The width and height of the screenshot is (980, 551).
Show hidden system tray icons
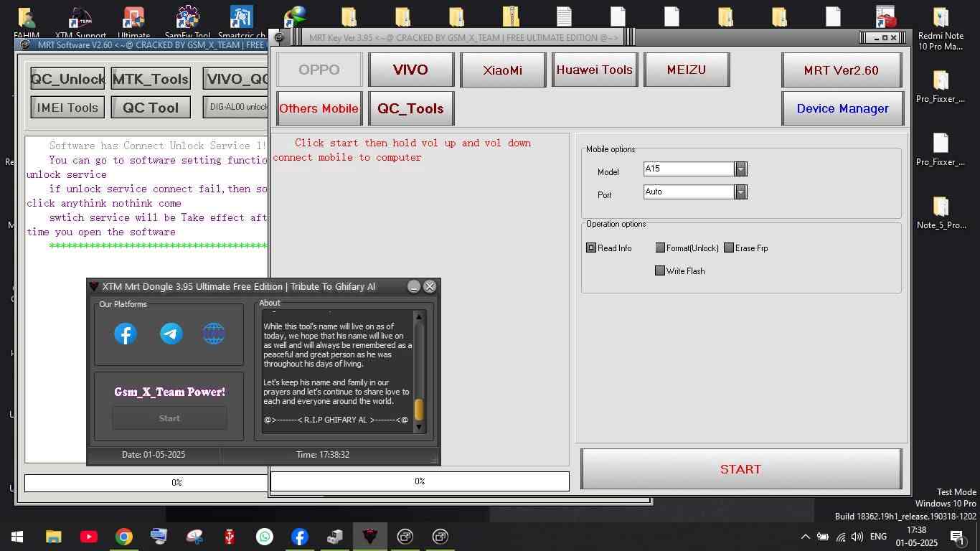[x=805, y=537]
